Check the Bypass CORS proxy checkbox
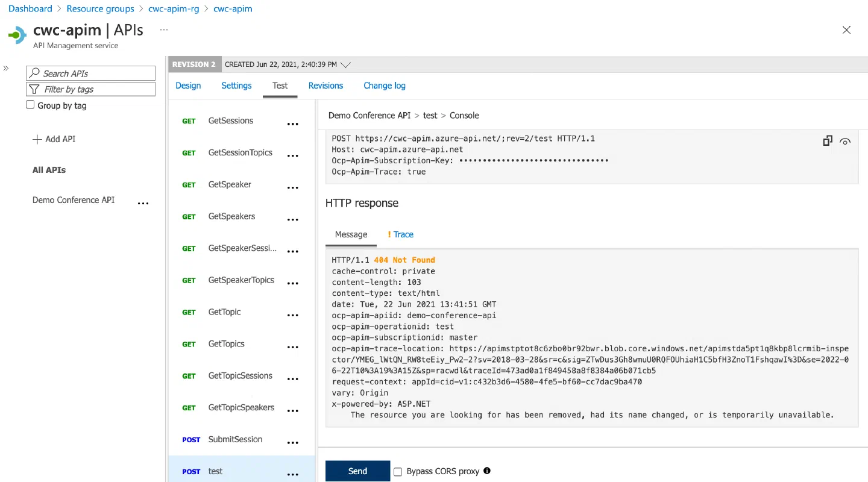Viewport: 868px width, 482px height. pos(398,472)
